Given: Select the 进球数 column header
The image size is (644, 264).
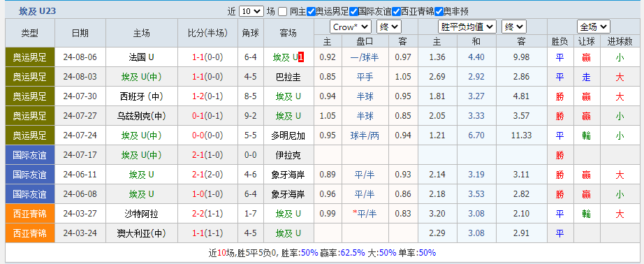Looking at the screenshot, I should point(620,41).
